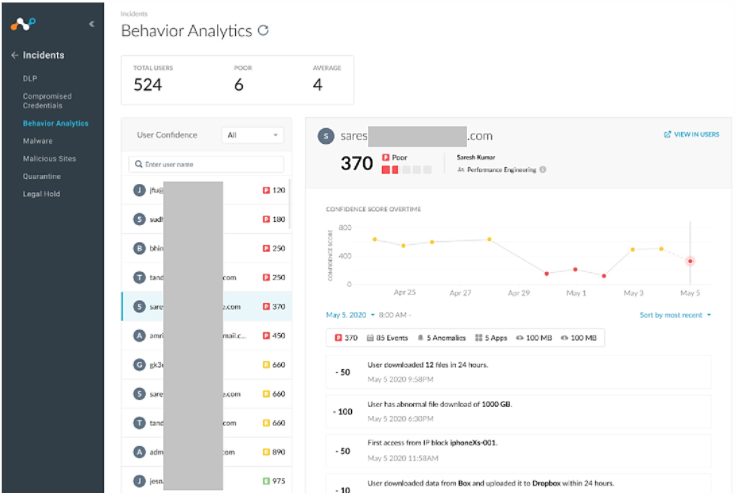Click the J avatar for the jfu user row

tap(139, 190)
